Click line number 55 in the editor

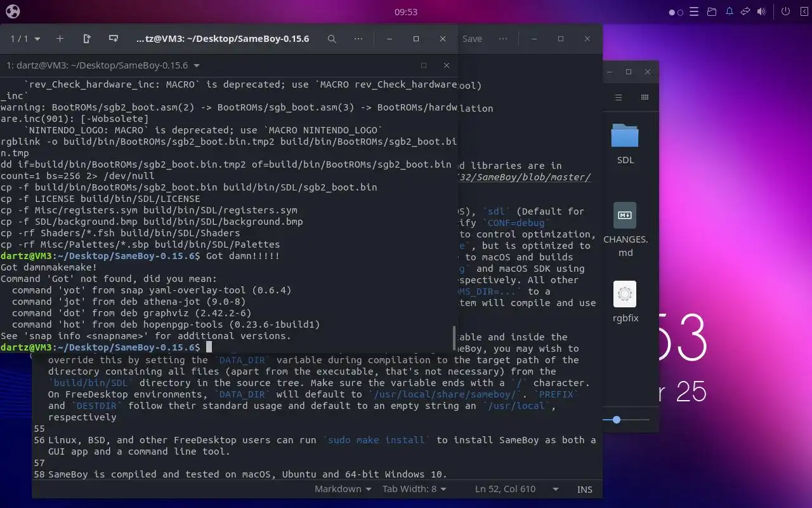39,429
